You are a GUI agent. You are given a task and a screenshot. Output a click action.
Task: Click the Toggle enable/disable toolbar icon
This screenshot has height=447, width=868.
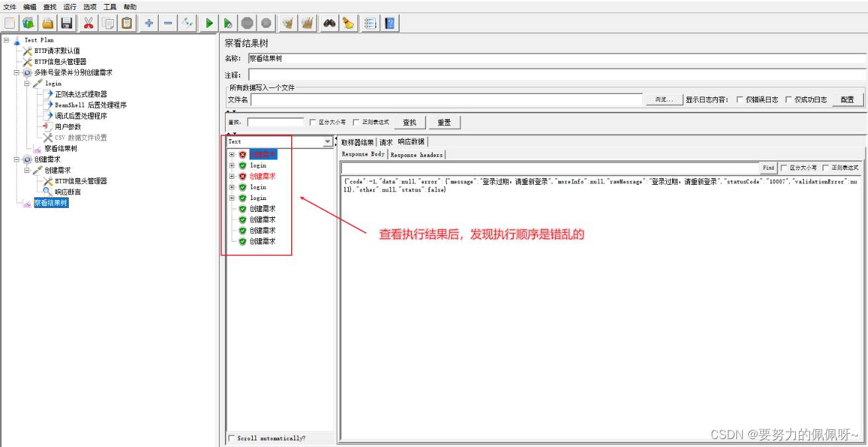(187, 23)
